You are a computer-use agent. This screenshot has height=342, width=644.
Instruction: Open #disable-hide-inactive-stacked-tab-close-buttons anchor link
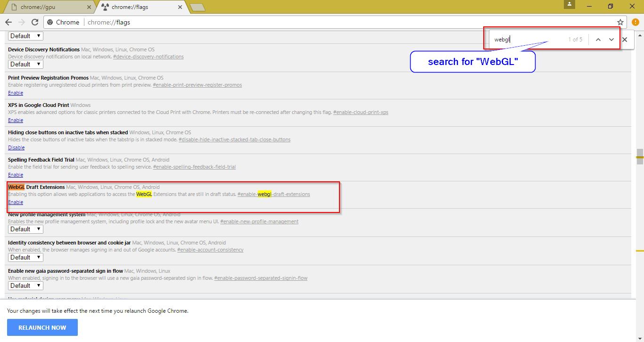[234, 139]
